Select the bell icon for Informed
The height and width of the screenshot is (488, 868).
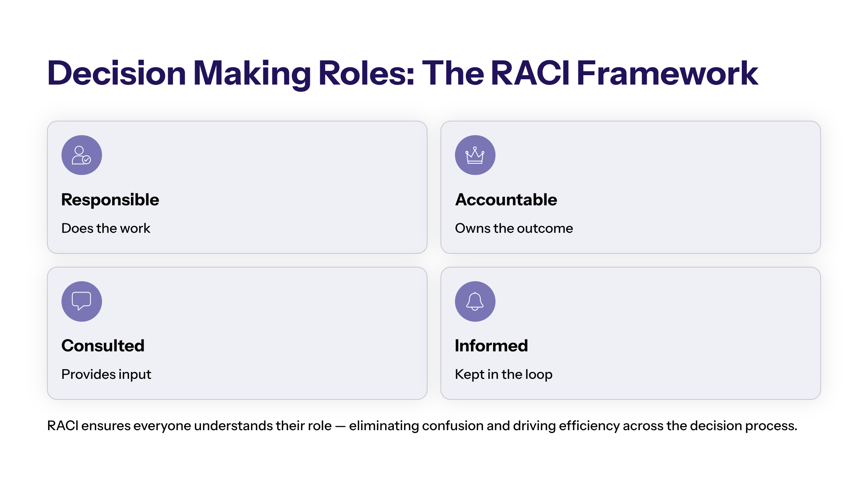point(475,301)
